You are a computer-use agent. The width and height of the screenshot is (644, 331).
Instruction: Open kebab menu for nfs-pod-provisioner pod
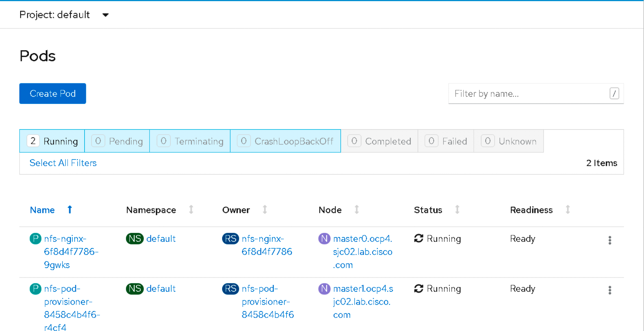pyautogui.click(x=610, y=290)
